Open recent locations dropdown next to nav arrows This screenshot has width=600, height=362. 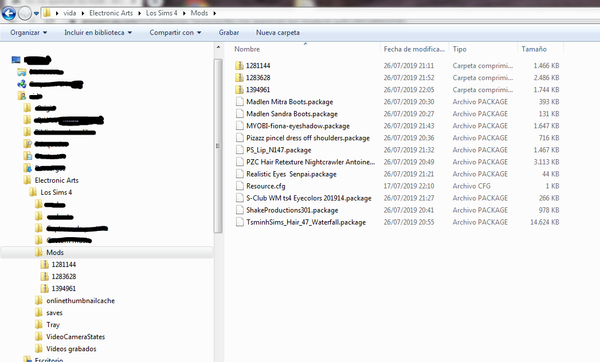36,13
